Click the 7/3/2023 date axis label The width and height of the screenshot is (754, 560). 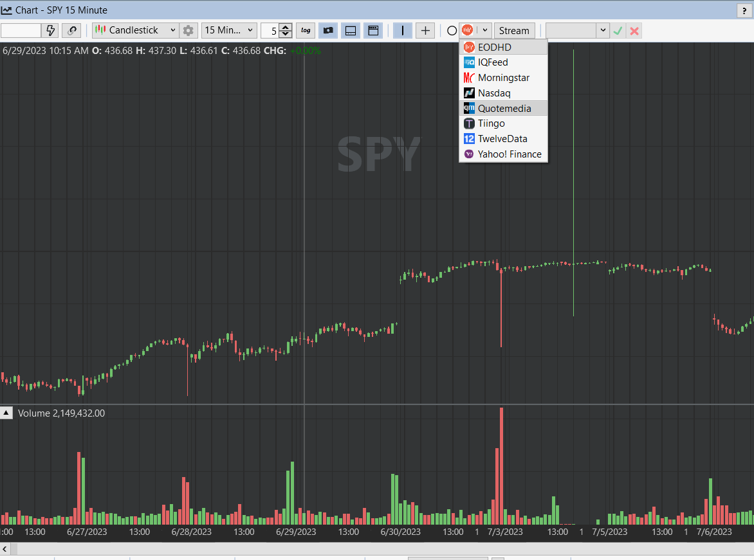coord(505,532)
